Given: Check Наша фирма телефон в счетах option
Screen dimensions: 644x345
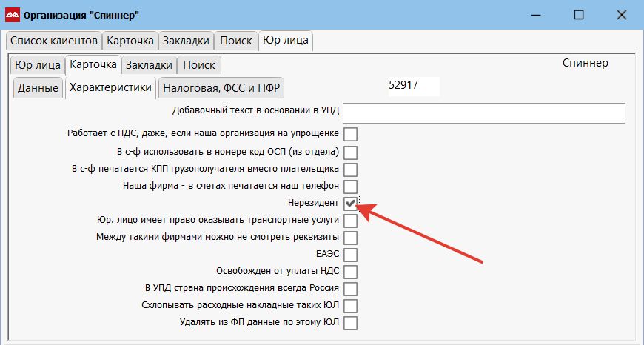Looking at the screenshot, I should point(350,186).
